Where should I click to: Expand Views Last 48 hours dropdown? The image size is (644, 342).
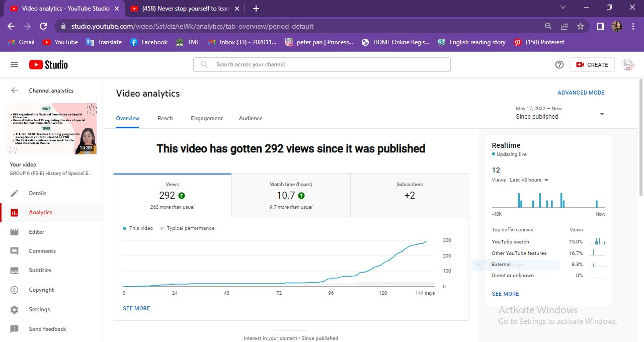(x=546, y=180)
